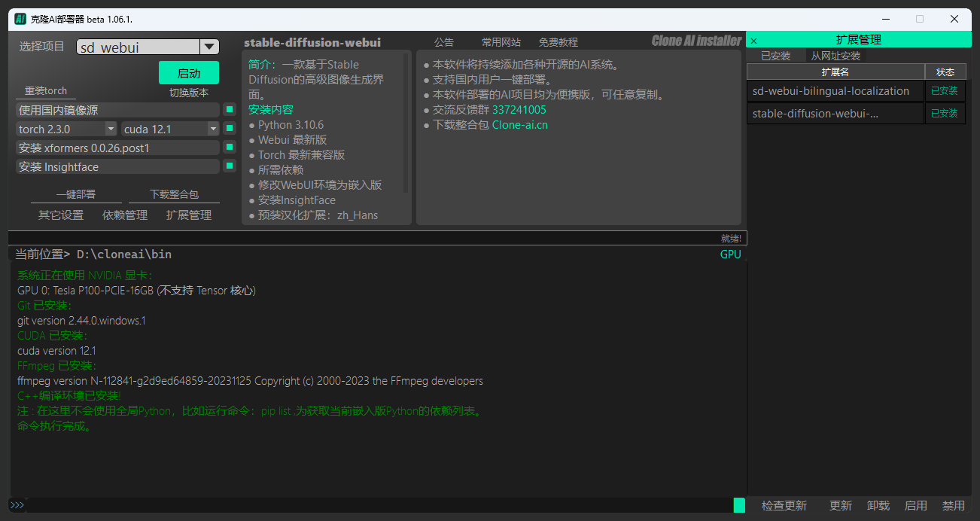Image resolution: width=980 pixels, height=521 pixels.
Task: Click the 启动 launch button
Action: tap(189, 73)
